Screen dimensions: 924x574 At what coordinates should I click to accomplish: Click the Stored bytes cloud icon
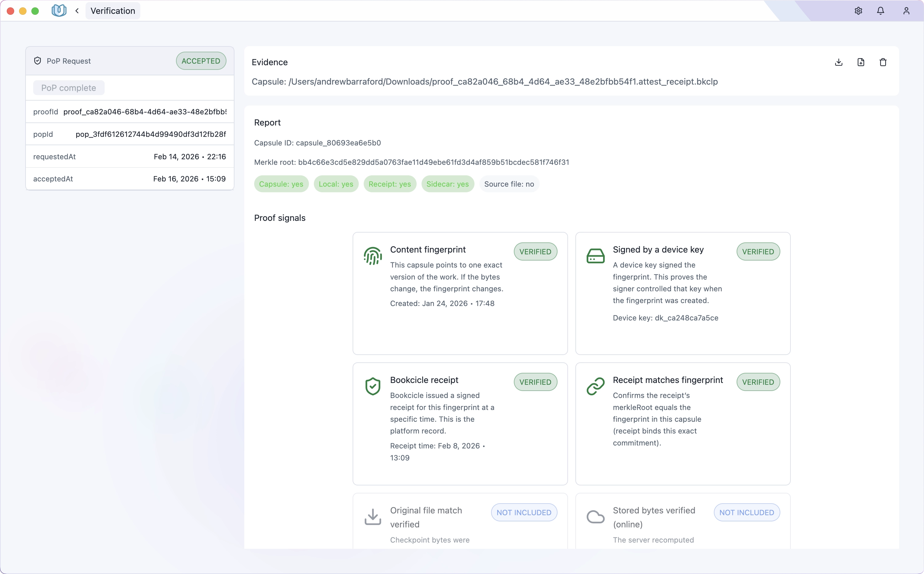(x=596, y=517)
